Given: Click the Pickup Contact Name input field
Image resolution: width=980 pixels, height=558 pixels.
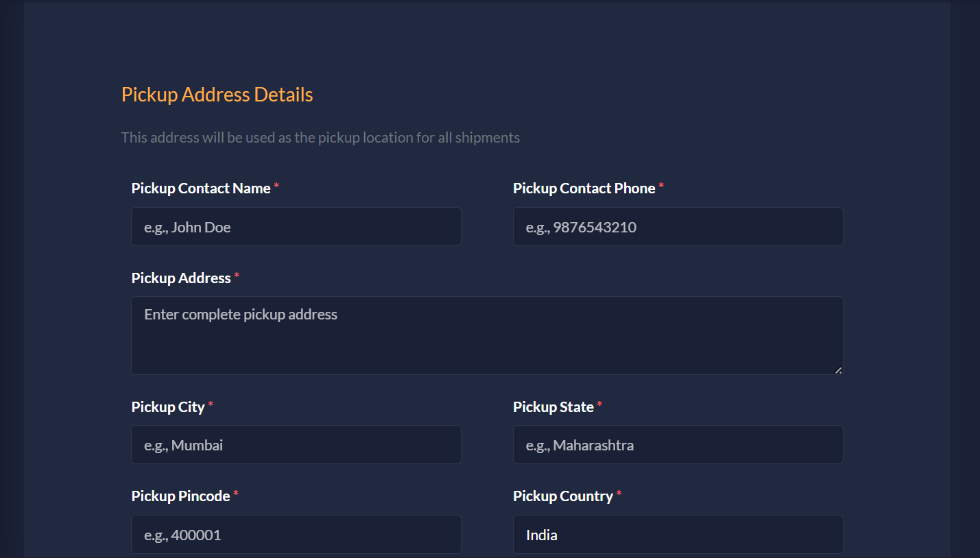Looking at the screenshot, I should (x=296, y=226).
